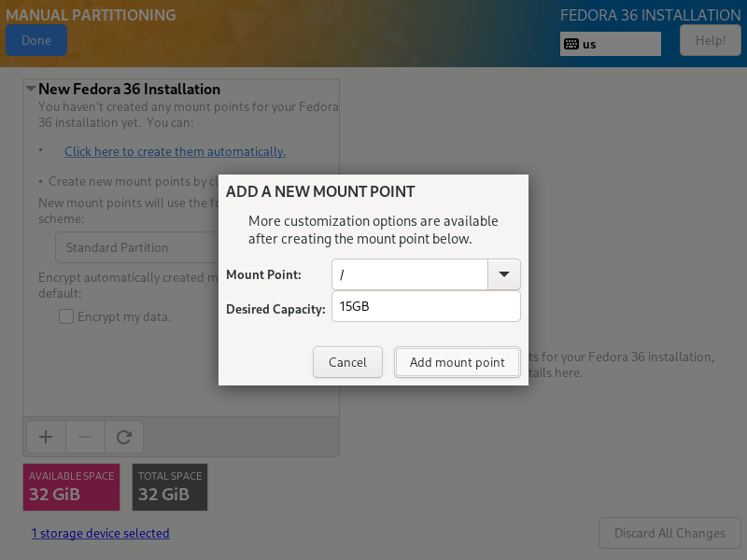Viewport: 747px width, 560px height.
Task: Click the Add mount point button
Action: (x=458, y=362)
